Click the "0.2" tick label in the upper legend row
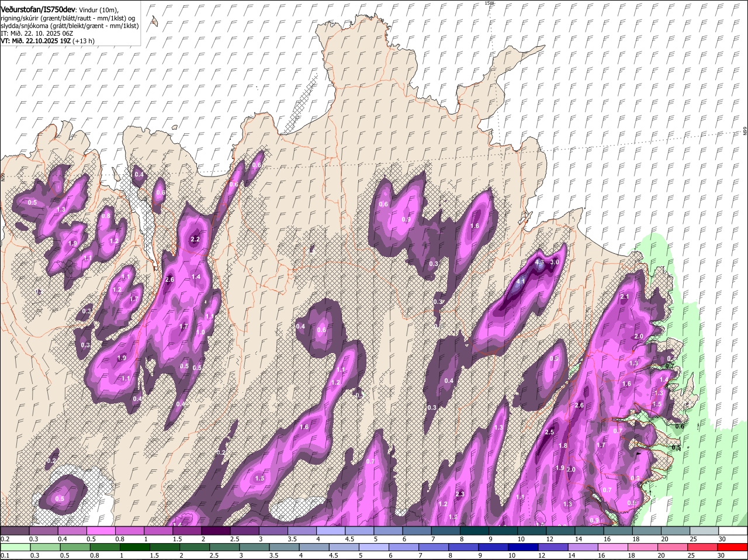 pos(5,539)
